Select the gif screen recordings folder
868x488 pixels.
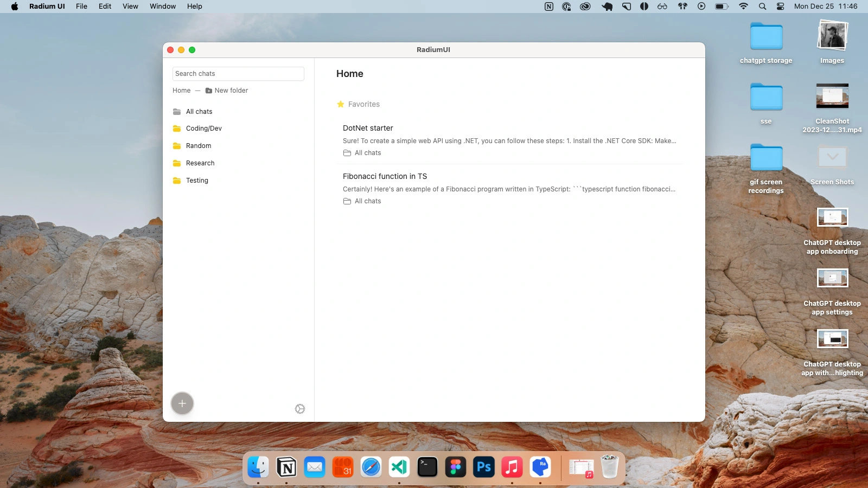tap(766, 168)
